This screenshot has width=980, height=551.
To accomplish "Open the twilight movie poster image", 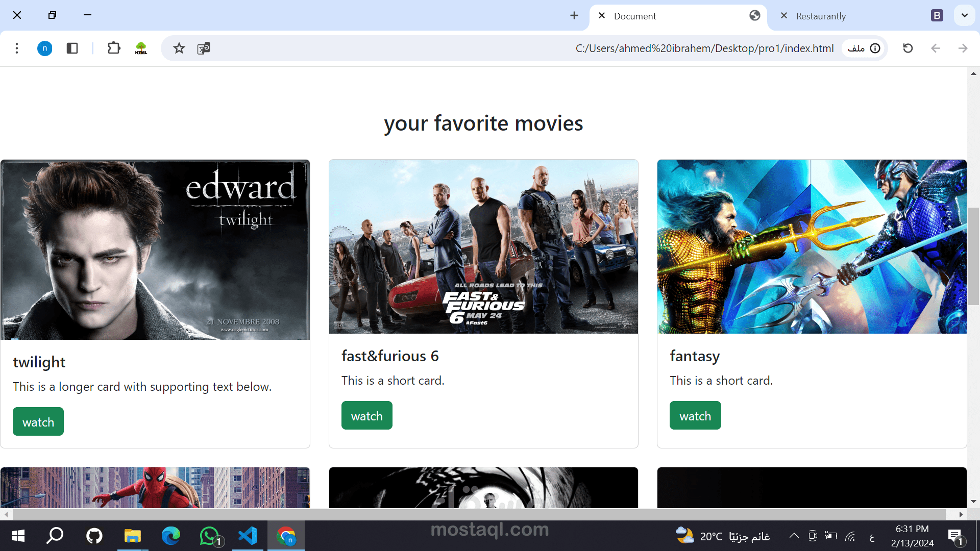I will click(155, 249).
